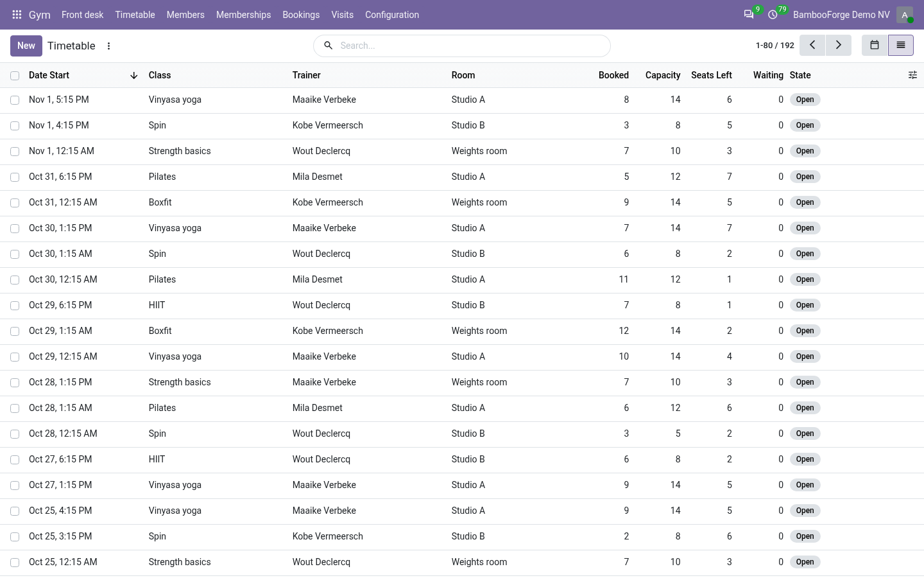Click the New button
Viewport: 924px width, 578px height.
(x=26, y=46)
